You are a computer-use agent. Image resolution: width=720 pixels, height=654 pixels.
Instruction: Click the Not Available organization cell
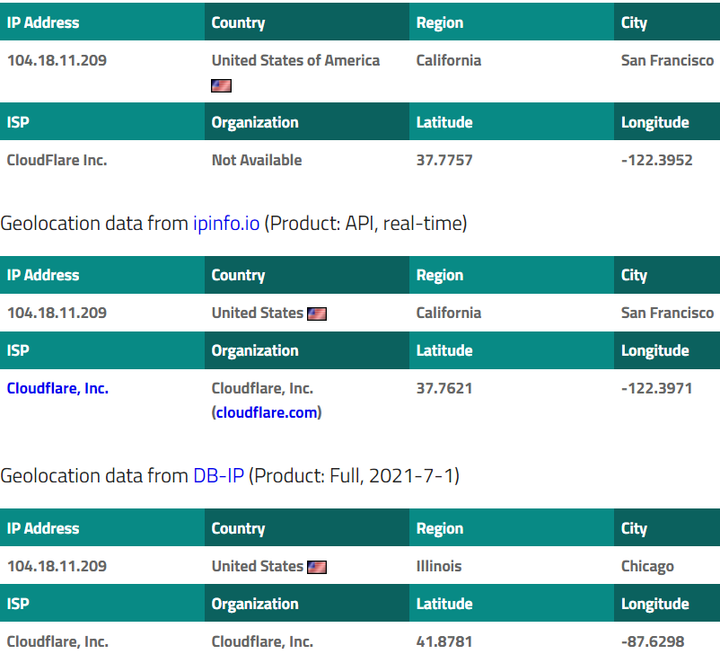click(x=257, y=160)
